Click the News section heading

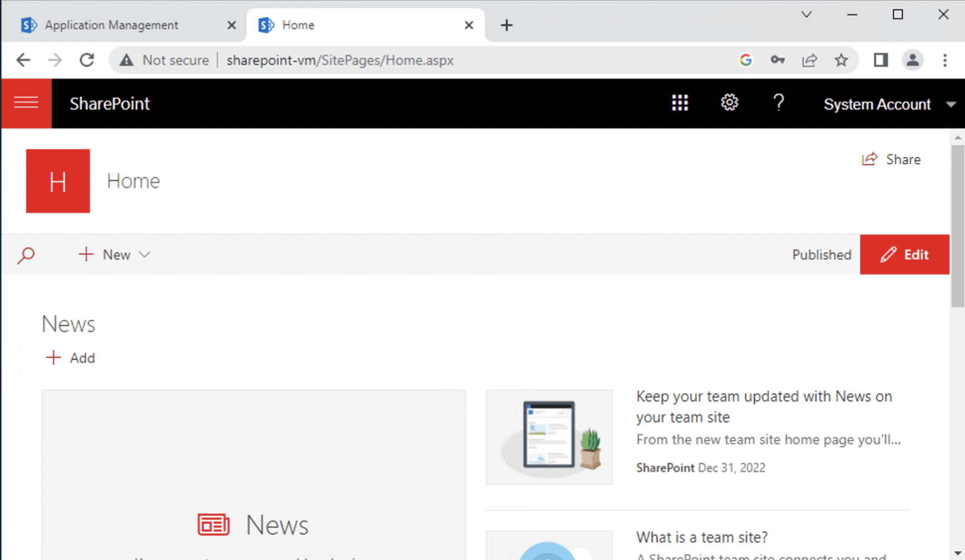click(68, 324)
